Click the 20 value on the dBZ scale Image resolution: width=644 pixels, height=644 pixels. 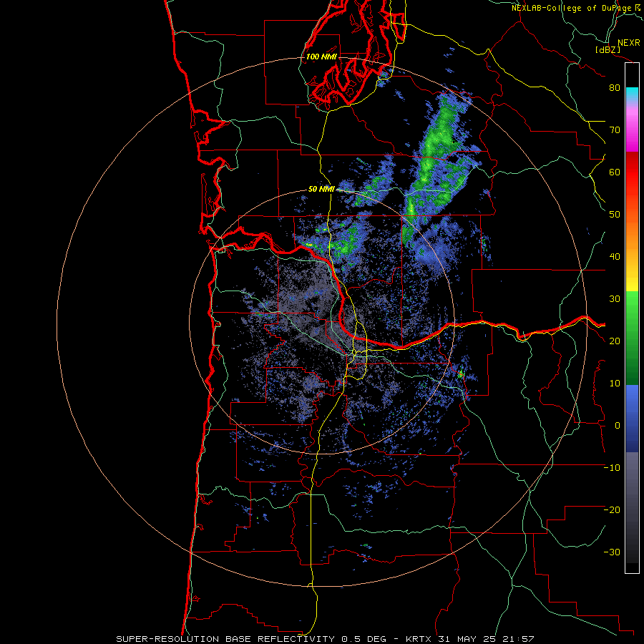pyautogui.click(x=615, y=341)
